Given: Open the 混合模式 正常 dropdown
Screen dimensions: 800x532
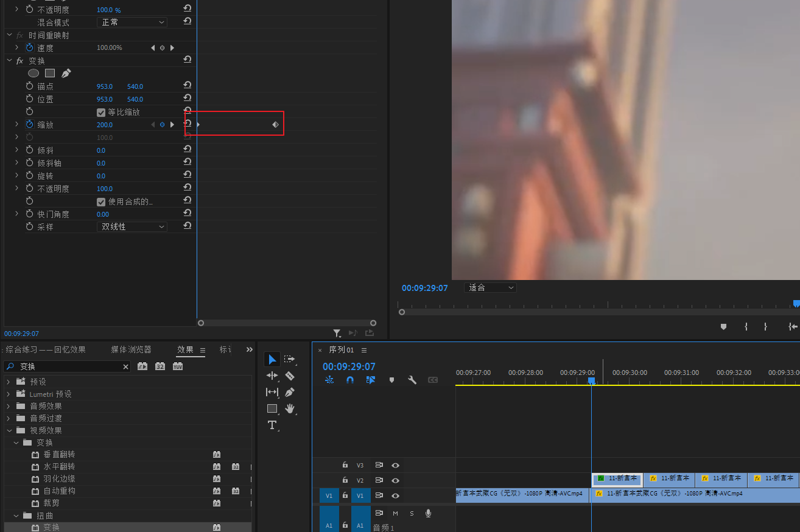Looking at the screenshot, I should [x=132, y=22].
